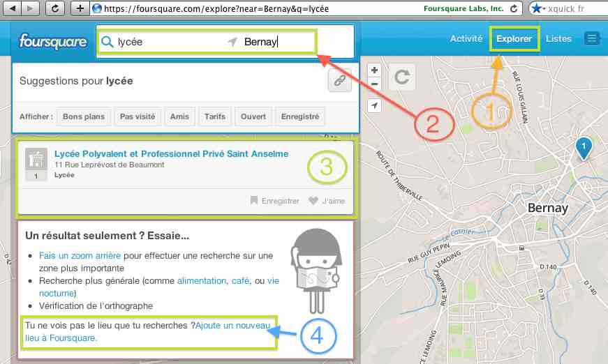Image resolution: width=608 pixels, height=364 pixels.
Task: Center the map on my location
Action: pyautogui.click(x=374, y=105)
